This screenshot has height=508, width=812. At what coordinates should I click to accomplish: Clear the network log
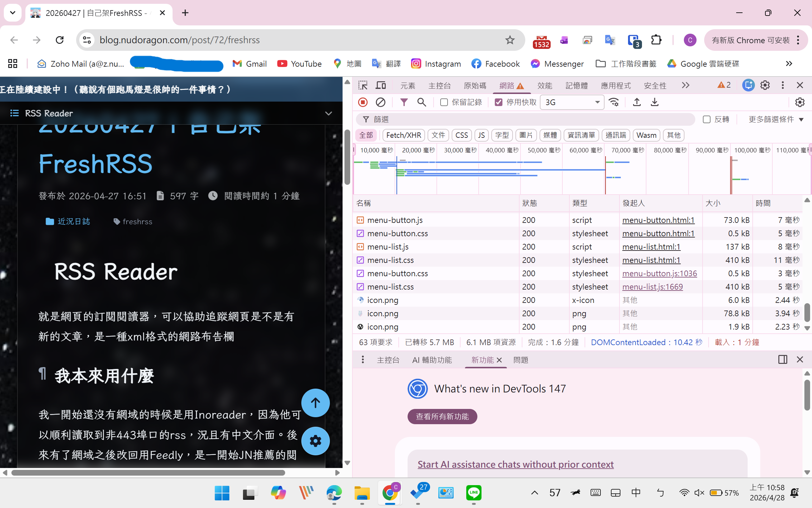point(381,102)
